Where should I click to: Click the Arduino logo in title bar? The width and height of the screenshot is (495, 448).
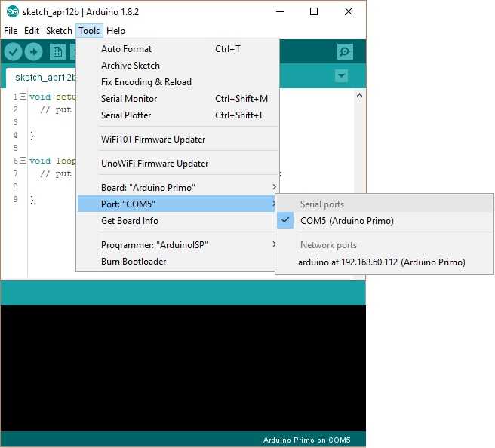click(12, 12)
